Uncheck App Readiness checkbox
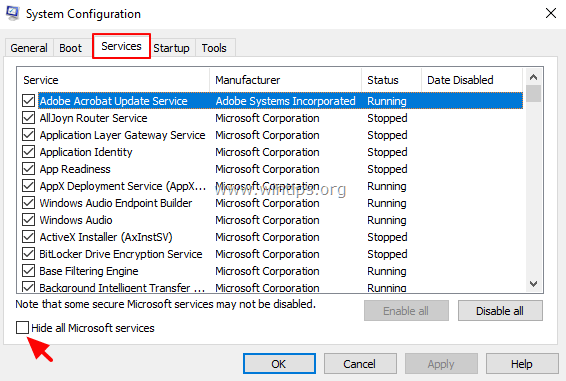Screen dimensions: 566x381 (29, 169)
